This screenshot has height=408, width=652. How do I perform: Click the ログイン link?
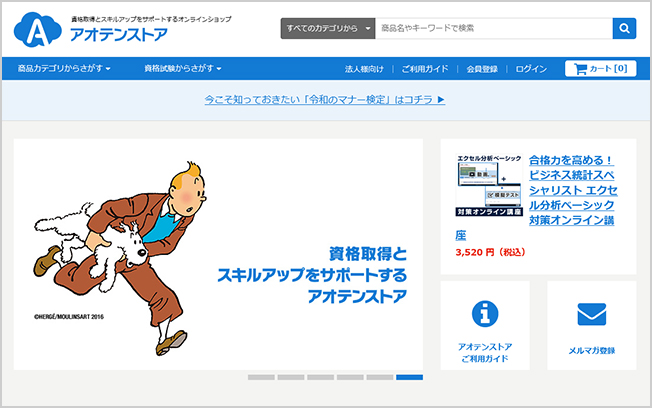pyautogui.click(x=531, y=69)
